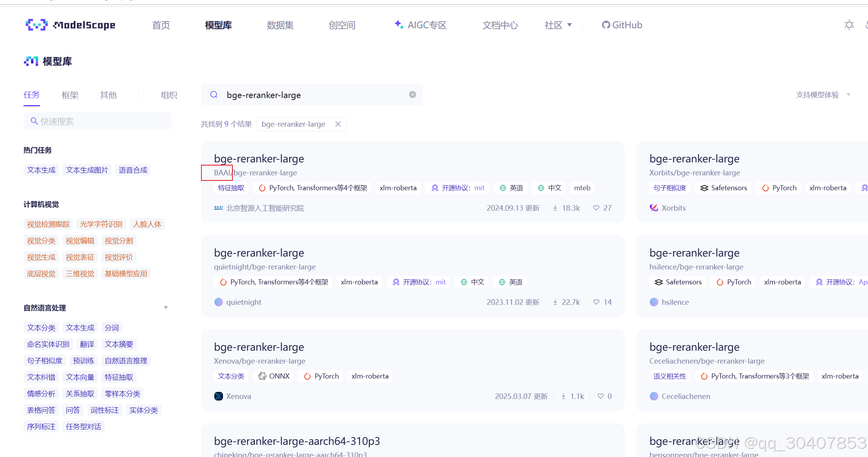Click the Safetensors icon on hsilence card

click(x=658, y=282)
